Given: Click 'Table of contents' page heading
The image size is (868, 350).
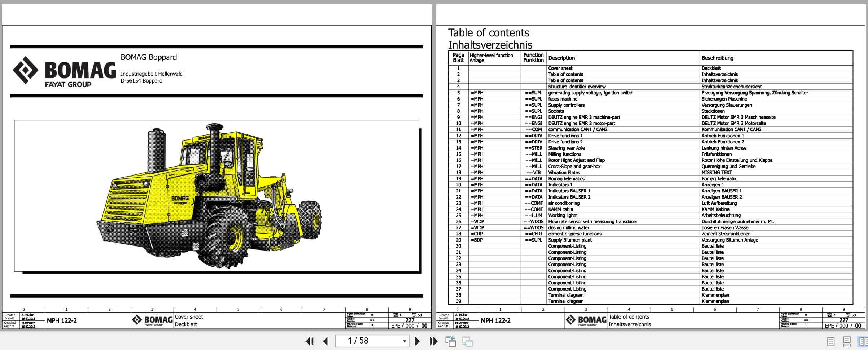Looking at the screenshot, I should click(x=489, y=32).
